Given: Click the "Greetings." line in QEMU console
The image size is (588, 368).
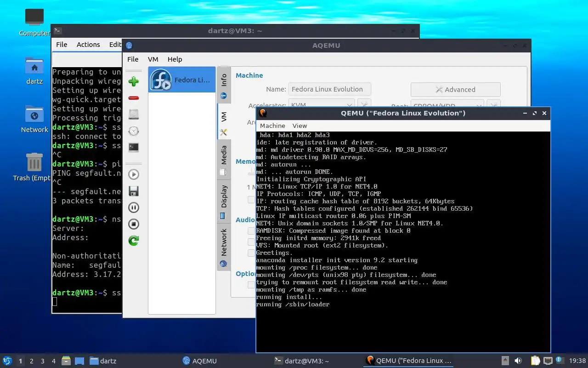Looking at the screenshot, I should click(x=274, y=253).
